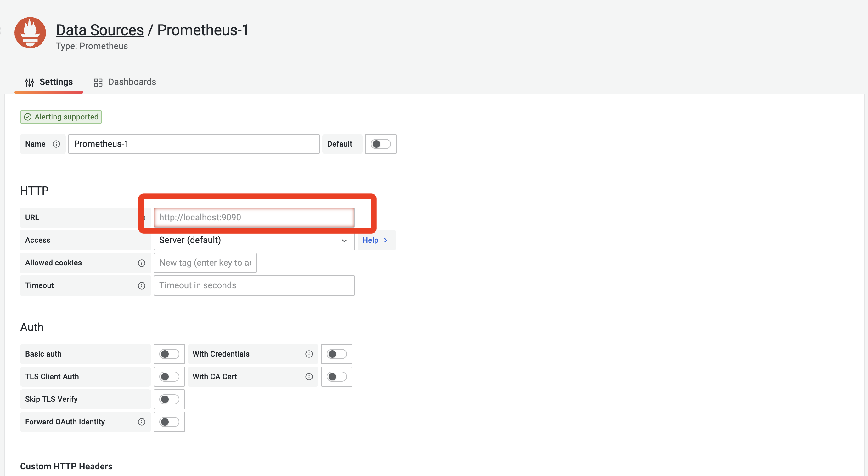The image size is (868, 476).
Task: Switch to the Dashboards tab
Action: click(125, 82)
